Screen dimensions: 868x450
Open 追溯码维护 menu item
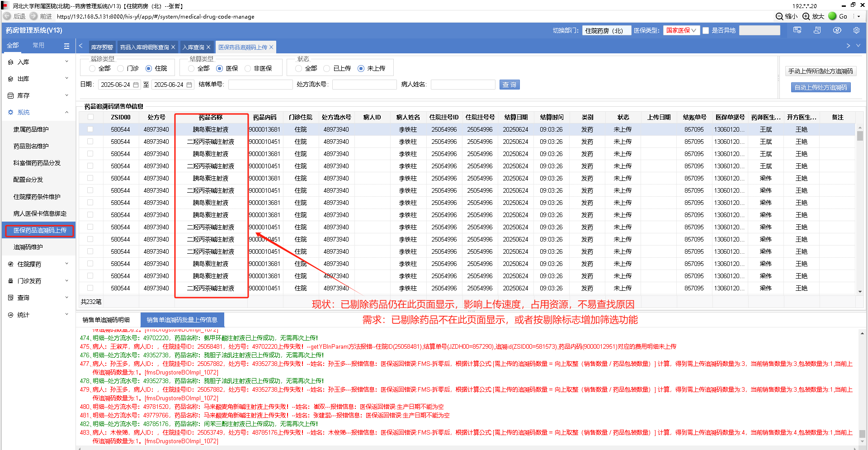(28, 247)
